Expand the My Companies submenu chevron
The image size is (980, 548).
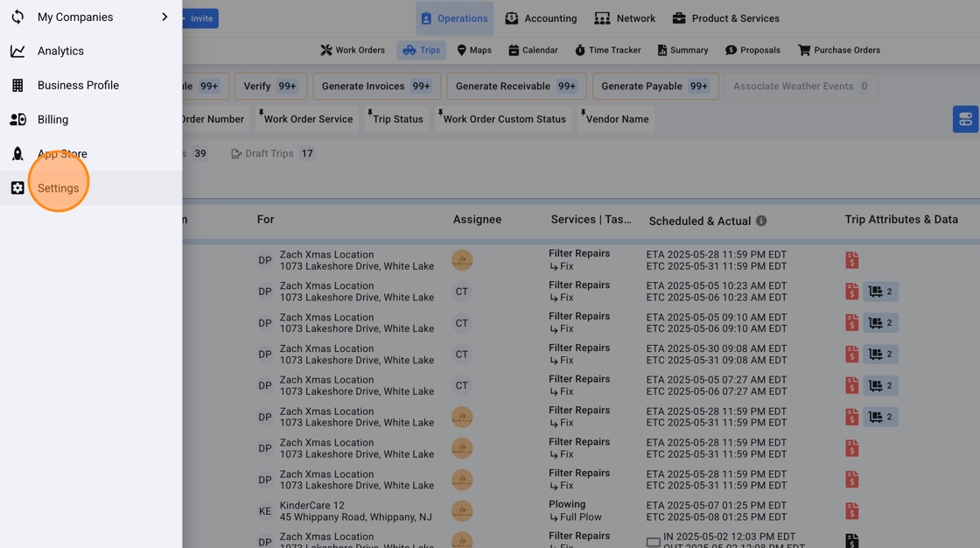click(x=164, y=17)
